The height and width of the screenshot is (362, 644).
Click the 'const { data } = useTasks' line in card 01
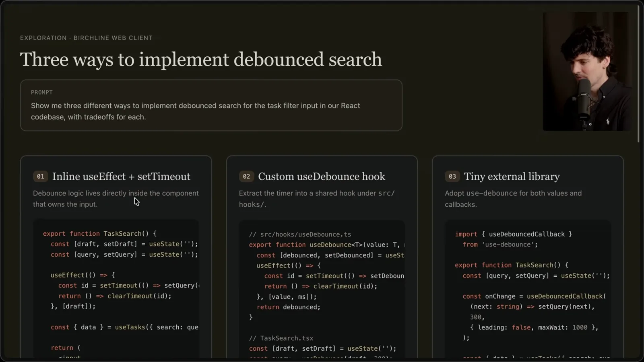124,327
